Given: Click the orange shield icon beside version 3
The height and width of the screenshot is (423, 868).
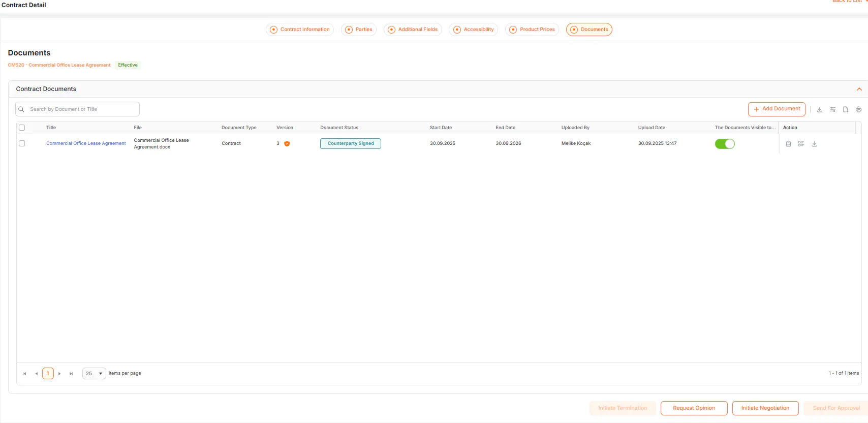Looking at the screenshot, I should click(x=287, y=144).
